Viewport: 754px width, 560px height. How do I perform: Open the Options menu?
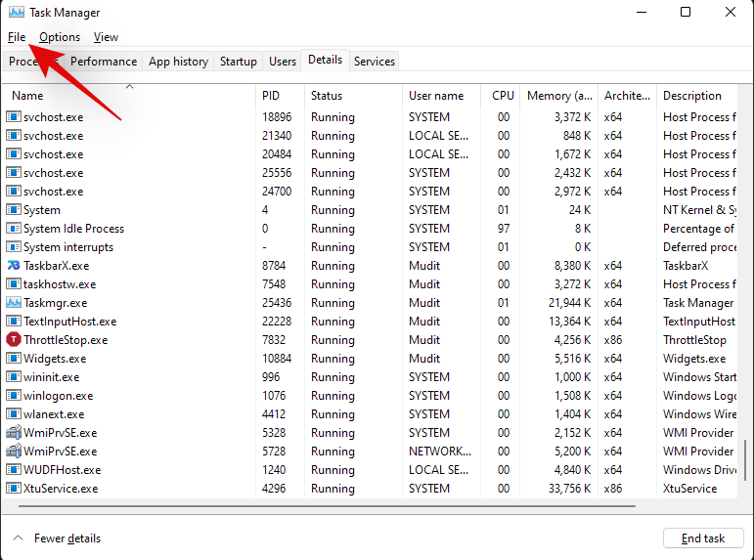click(60, 37)
